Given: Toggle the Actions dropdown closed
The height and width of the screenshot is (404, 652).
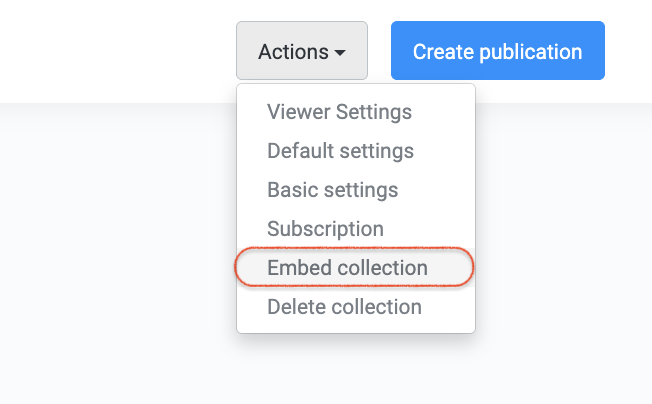Looking at the screenshot, I should (x=301, y=51).
